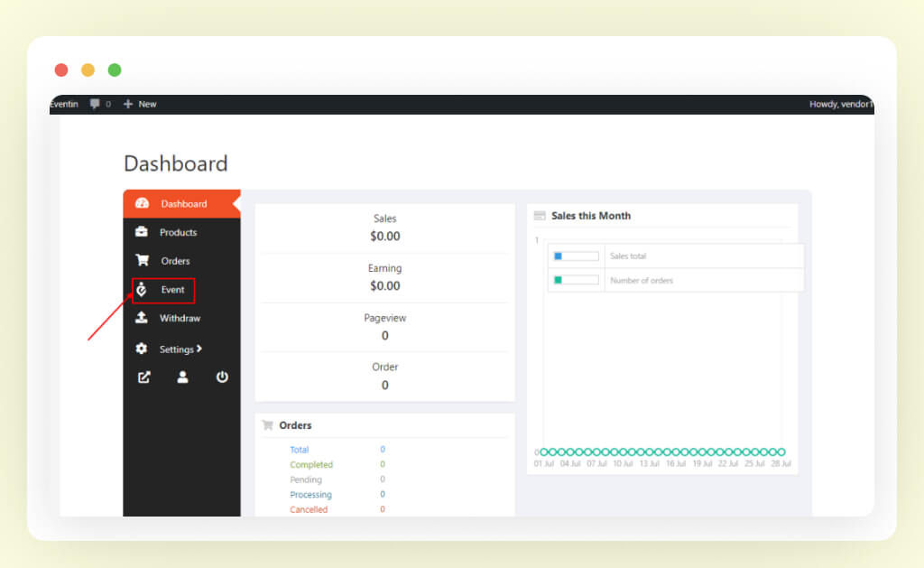Select the 13 Jul axis label
This screenshot has width=924, height=568.
point(650,463)
